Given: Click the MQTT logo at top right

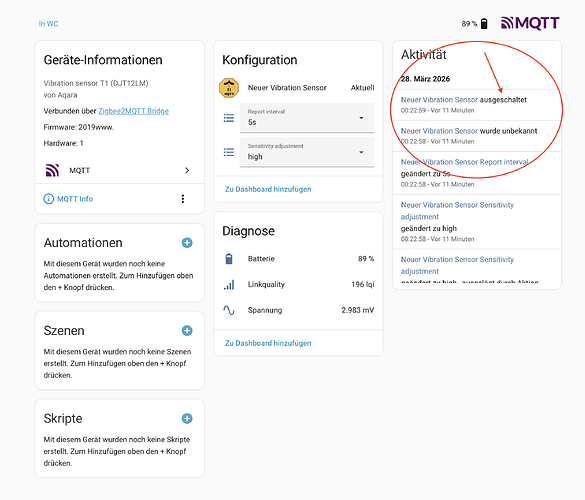Looking at the screenshot, I should [530, 23].
